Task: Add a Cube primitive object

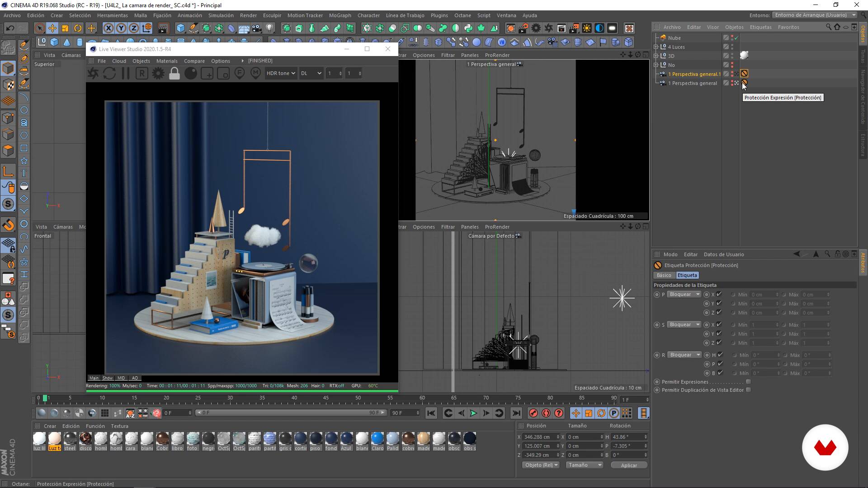Action: pos(181,28)
